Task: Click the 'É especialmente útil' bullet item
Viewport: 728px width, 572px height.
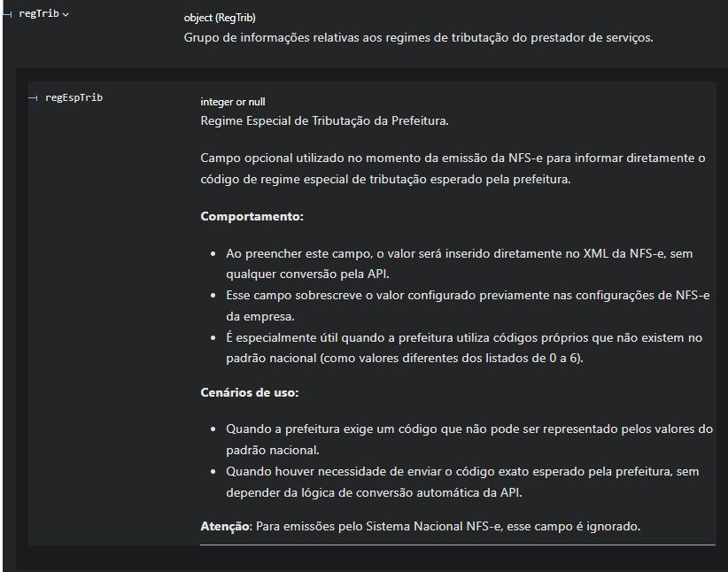Action: pos(464,347)
